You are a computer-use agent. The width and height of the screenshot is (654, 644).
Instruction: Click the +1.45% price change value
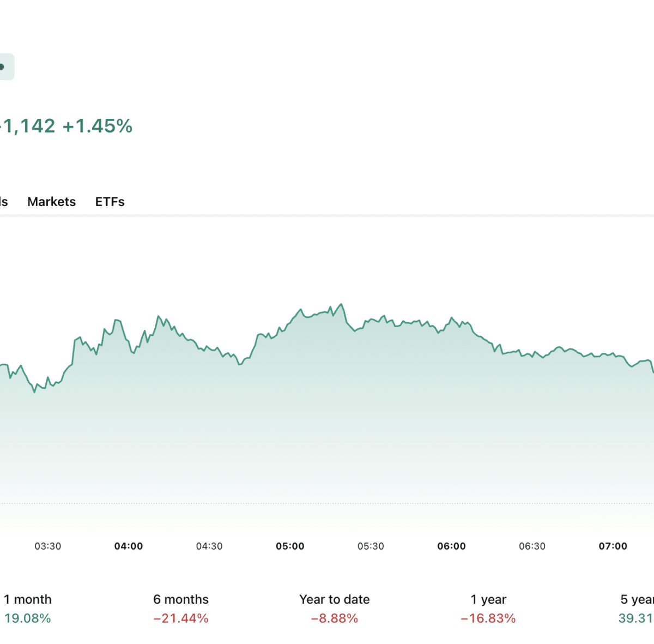click(x=98, y=126)
